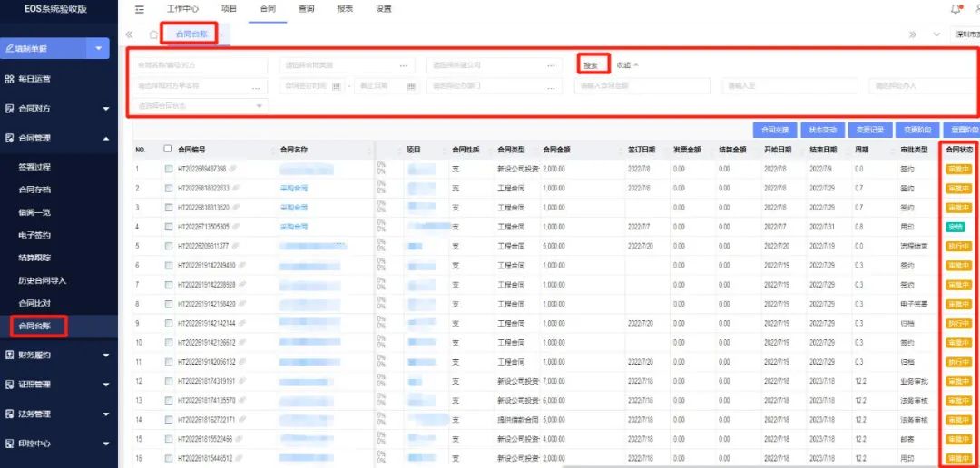Open the blue sidebar button's dropdown arrow

point(98,49)
